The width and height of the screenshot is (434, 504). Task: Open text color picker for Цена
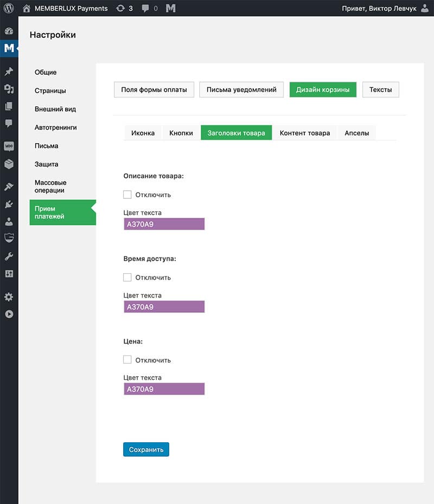click(164, 389)
